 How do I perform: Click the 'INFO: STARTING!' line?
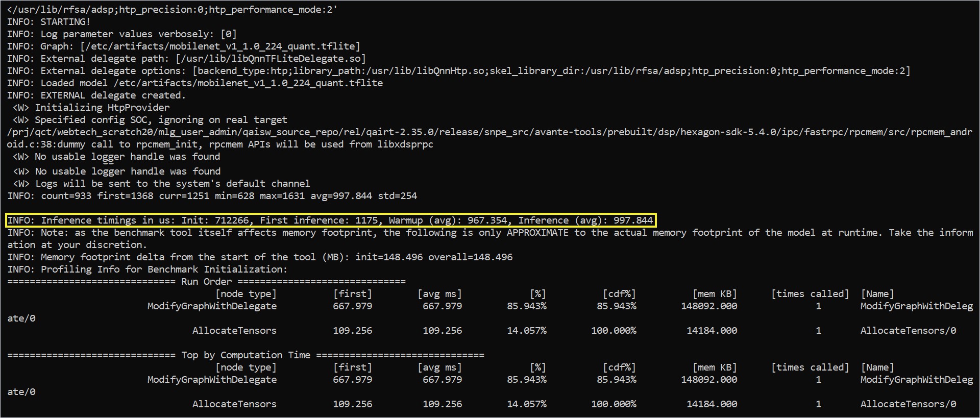pyautogui.click(x=48, y=22)
